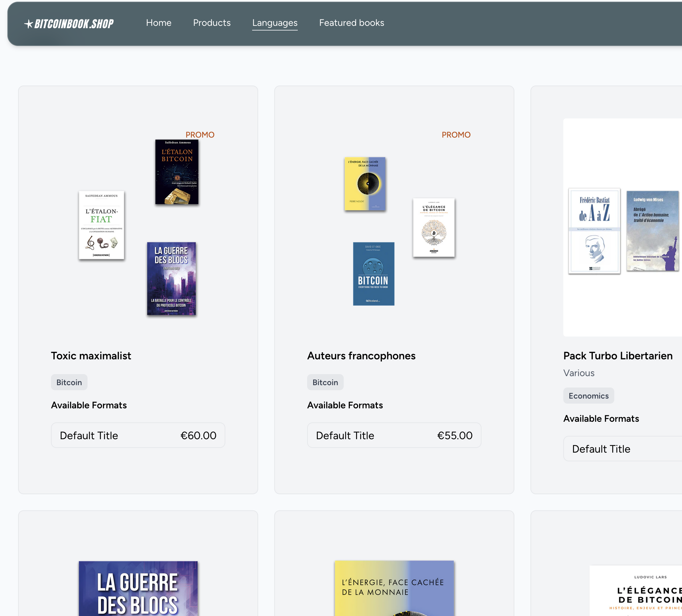Screen dimensions: 682x616
Task: Click the Ludwig von Mises book cover
Action: [652, 231]
